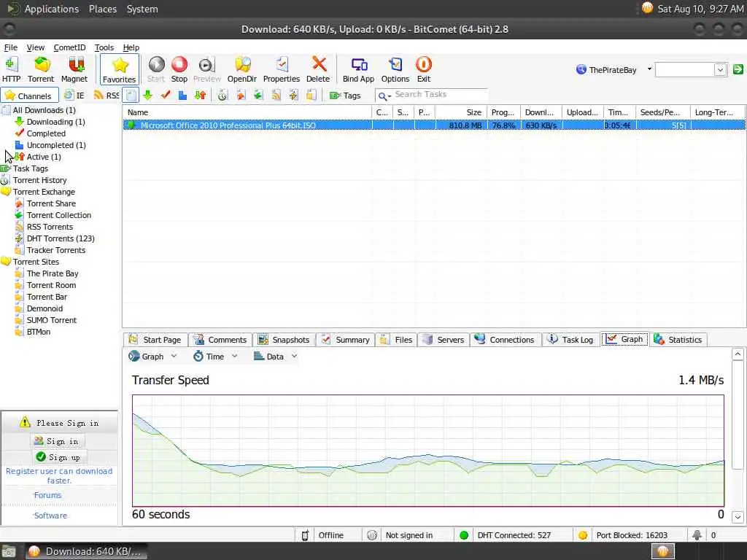The height and width of the screenshot is (560, 747).
Task: Open the Tags button
Action: point(345,96)
